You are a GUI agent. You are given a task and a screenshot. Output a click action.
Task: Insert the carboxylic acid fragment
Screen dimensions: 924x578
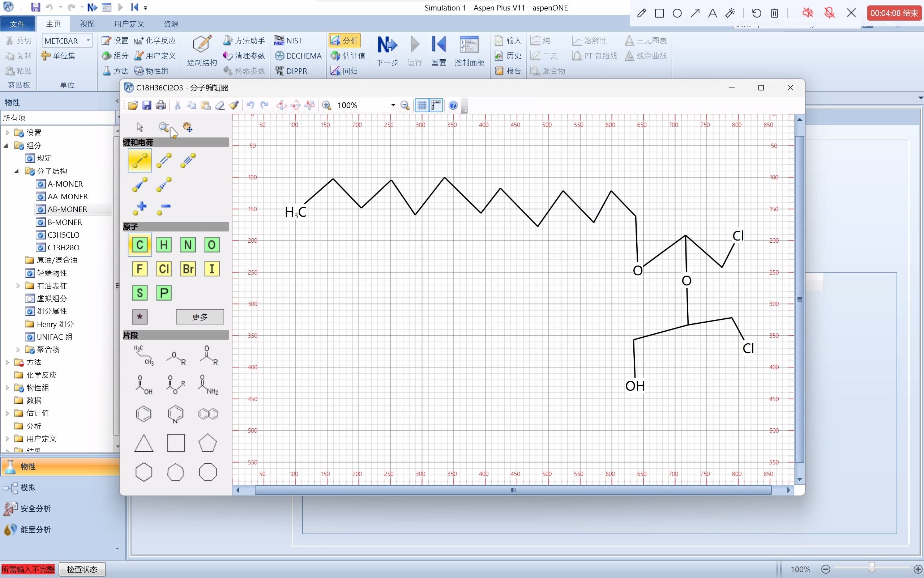click(x=144, y=384)
